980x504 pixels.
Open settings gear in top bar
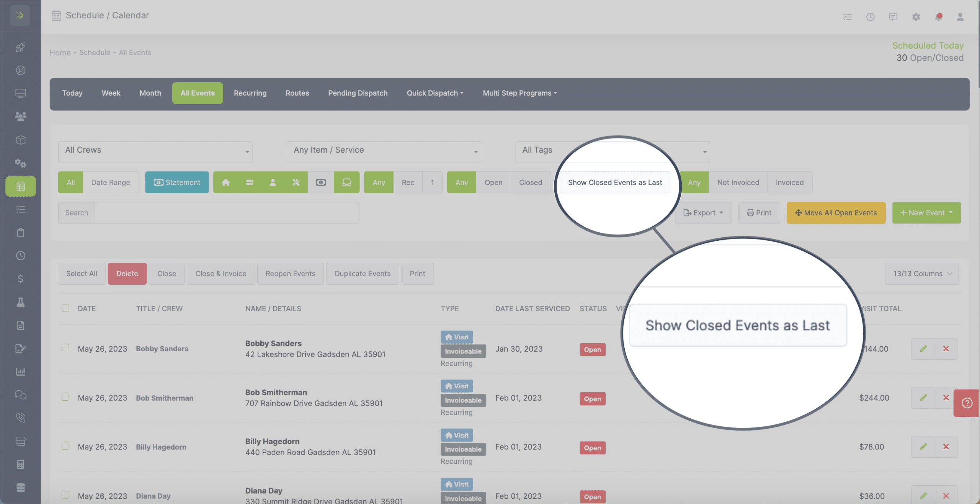point(916,17)
